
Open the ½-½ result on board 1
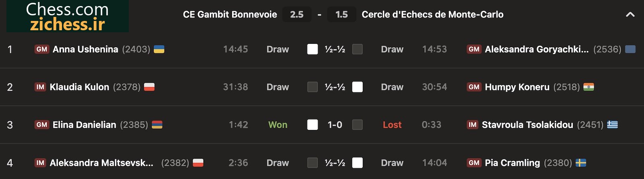tap(335, 49)
